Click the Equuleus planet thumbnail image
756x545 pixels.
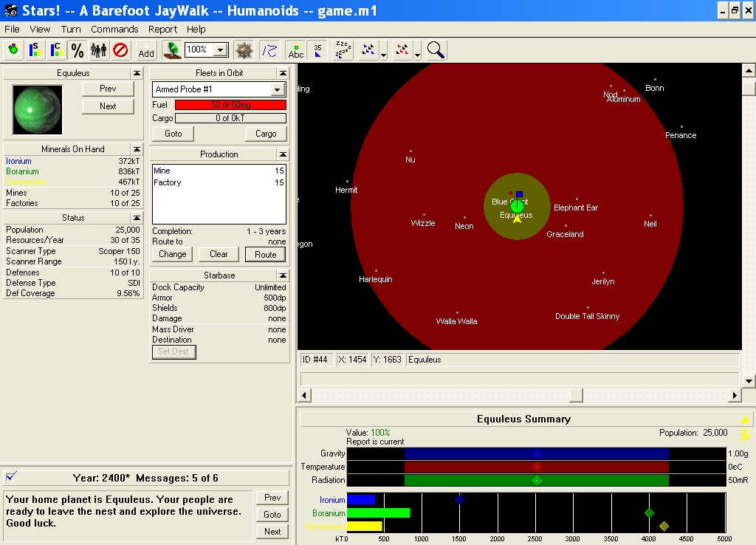click(x=38, y=110)
